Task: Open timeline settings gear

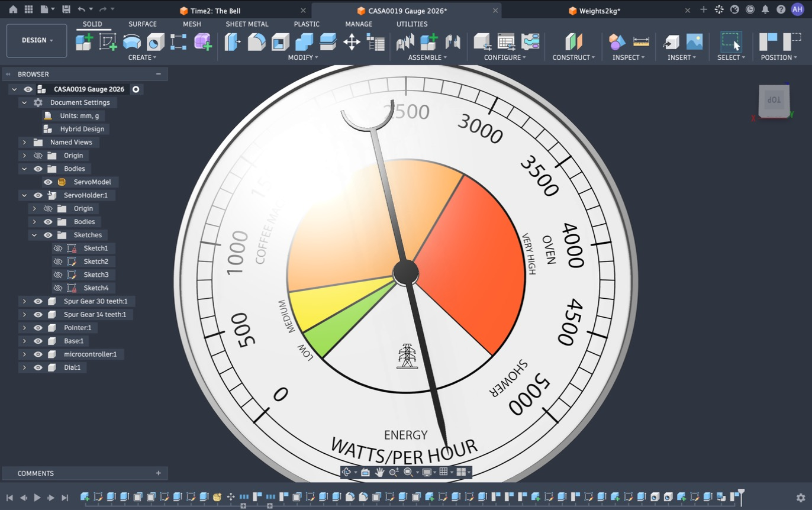Action: (801, 498)
